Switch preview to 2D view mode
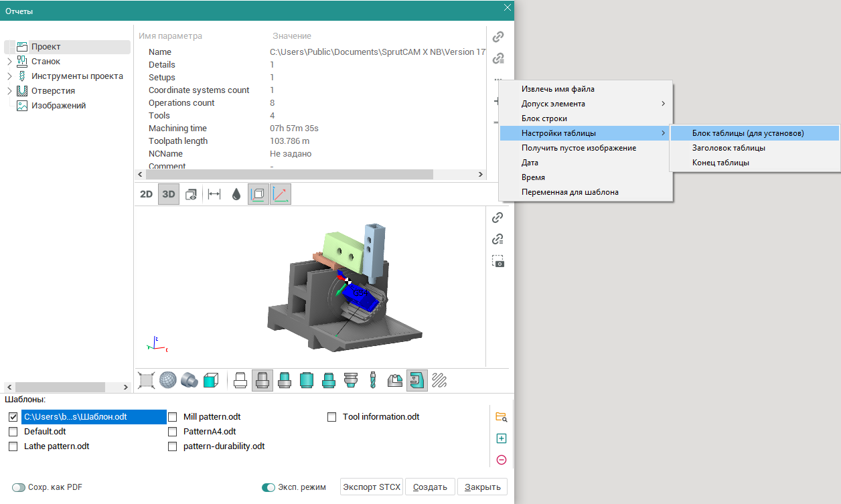The height and width of the screenshot is (504, 841). pyautogui.click(x=146, y=194)
